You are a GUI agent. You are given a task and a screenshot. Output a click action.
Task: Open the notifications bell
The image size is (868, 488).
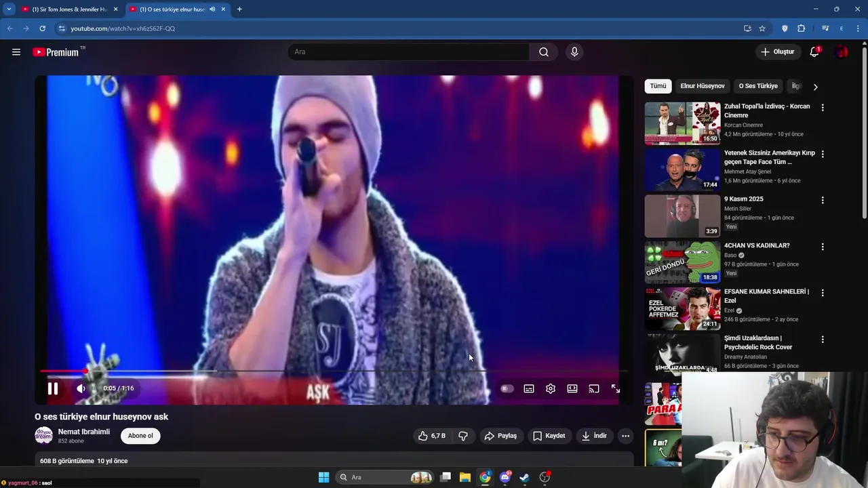click(814, 52)
